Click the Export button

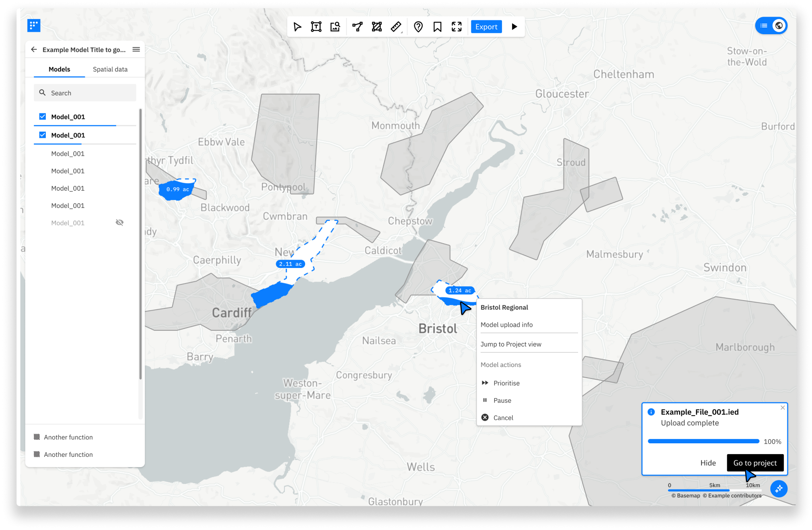486,27
